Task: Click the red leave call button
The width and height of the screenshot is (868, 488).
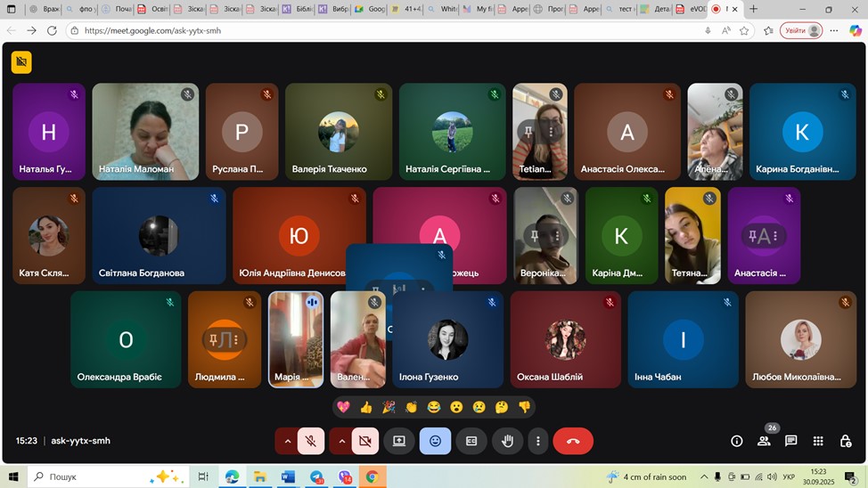Action: 572,441
